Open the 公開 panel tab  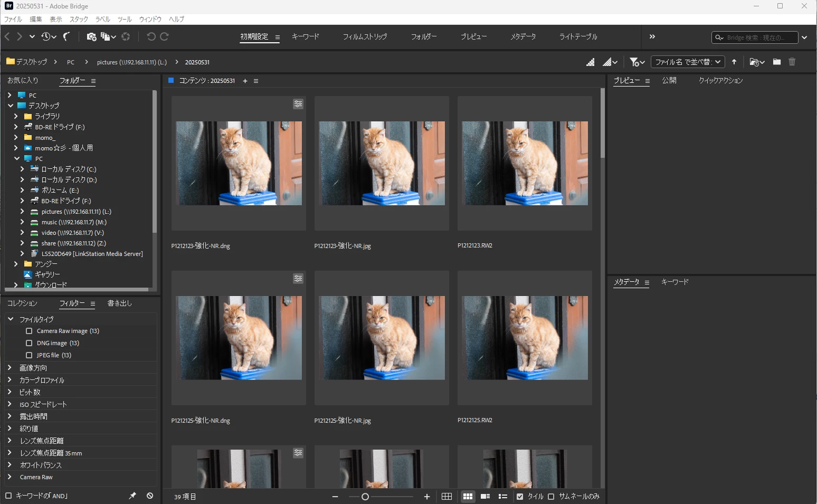coord(669,80)
